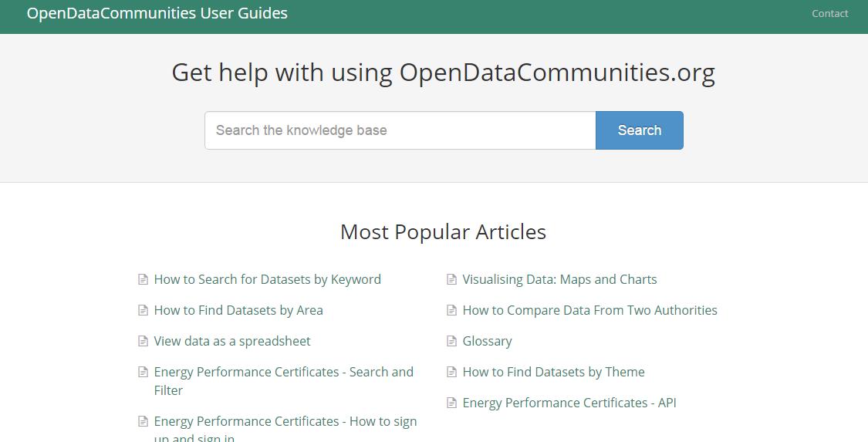The height and width of the screenshot is (442, 868).
Task: Open the Glossary article
Action: point(487,341)
